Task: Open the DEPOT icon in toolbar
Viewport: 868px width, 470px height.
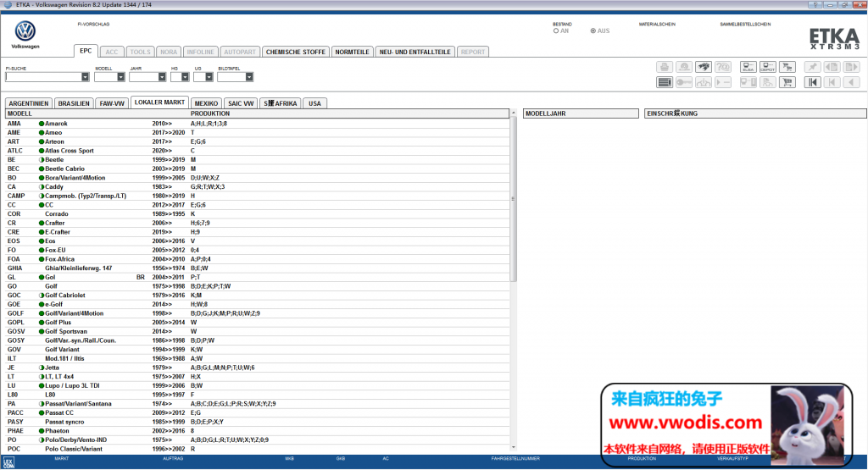Action: [768, 67]
